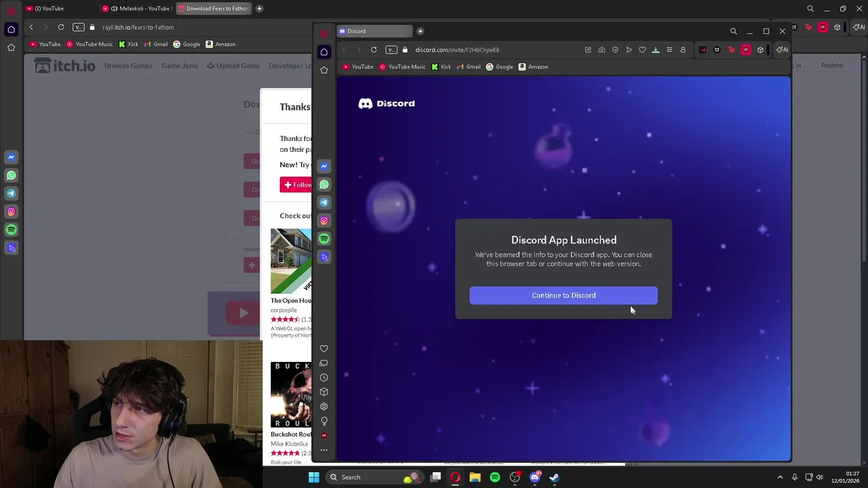The width and height of the screenshot is (868, 488).
Task: Open a new tab in the itch.io window
Action: pos(259,9)
